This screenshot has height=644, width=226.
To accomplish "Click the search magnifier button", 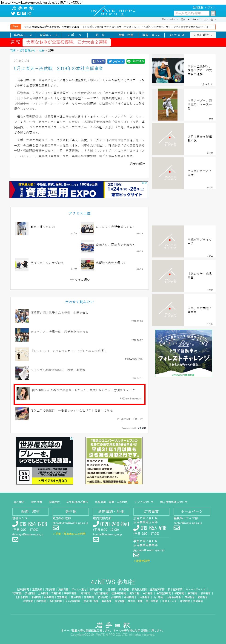I will click(x=213, y=13).
